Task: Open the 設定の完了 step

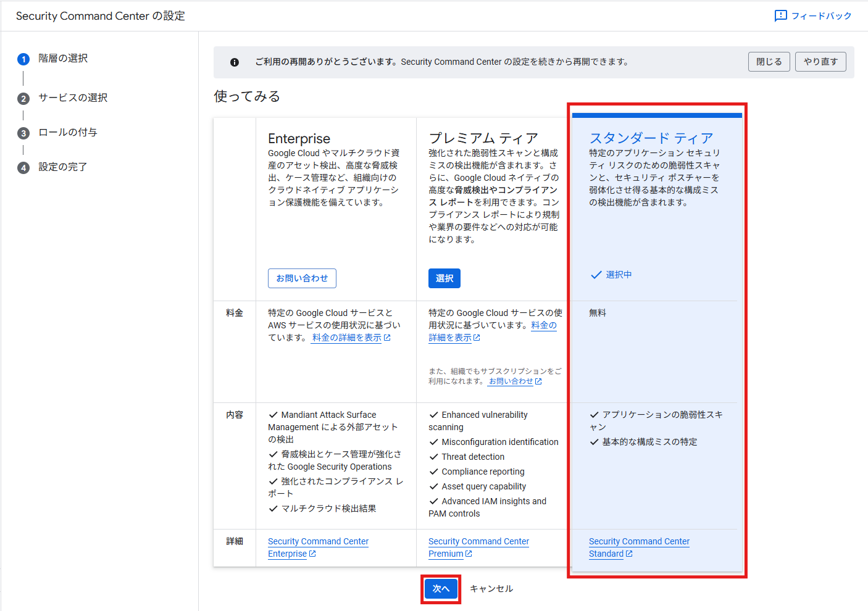Action: pos(63,167)
